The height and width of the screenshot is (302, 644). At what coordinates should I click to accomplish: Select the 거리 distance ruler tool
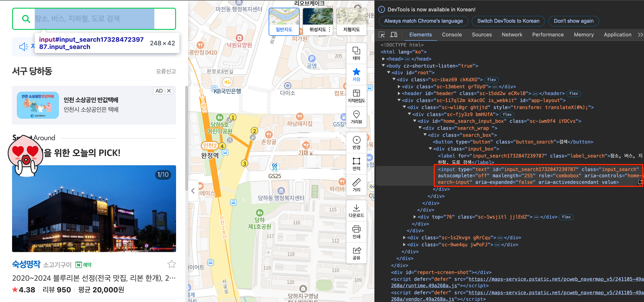[x=356, y=185]
